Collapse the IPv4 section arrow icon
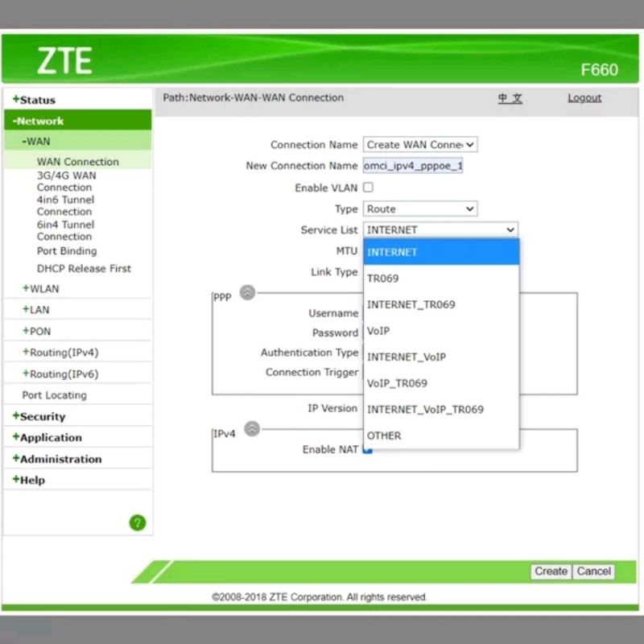 coord(252,429)
